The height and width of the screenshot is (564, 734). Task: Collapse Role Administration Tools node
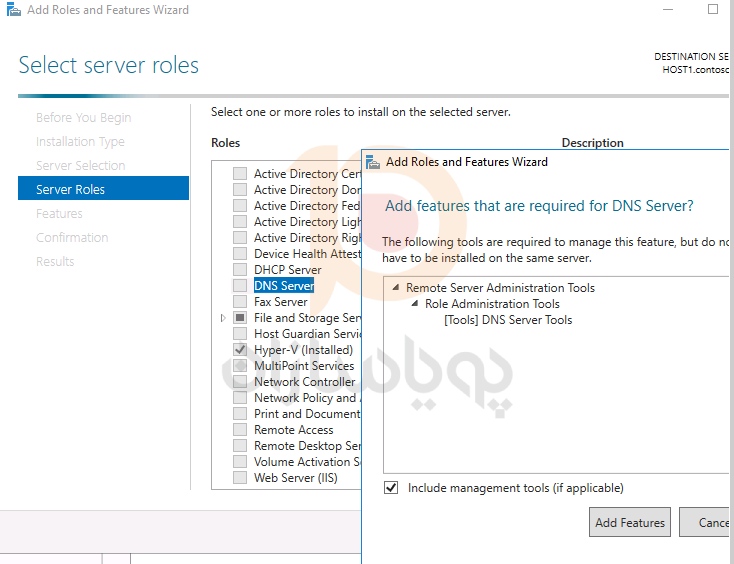415,304
